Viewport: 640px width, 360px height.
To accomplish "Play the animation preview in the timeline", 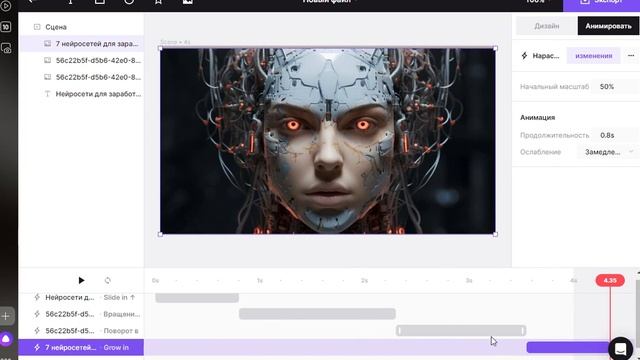I will 81,280.
